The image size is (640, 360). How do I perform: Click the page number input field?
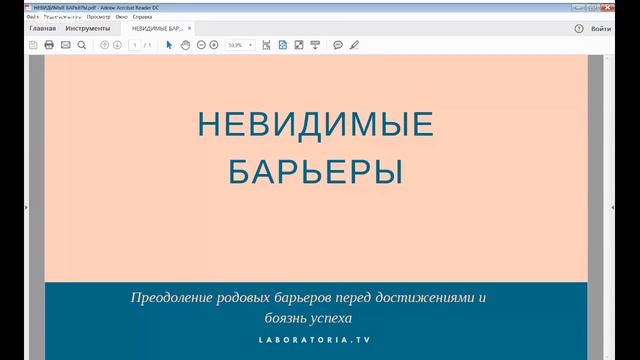click(135, 45)
